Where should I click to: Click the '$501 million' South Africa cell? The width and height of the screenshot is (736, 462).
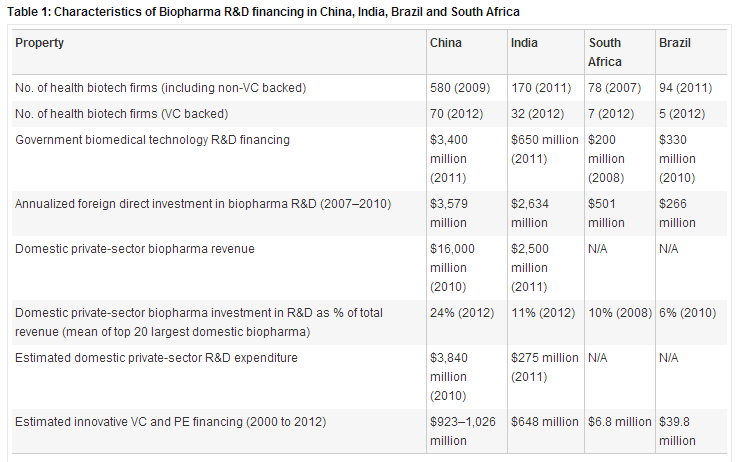pyautogui.click(x=606, y=213)
